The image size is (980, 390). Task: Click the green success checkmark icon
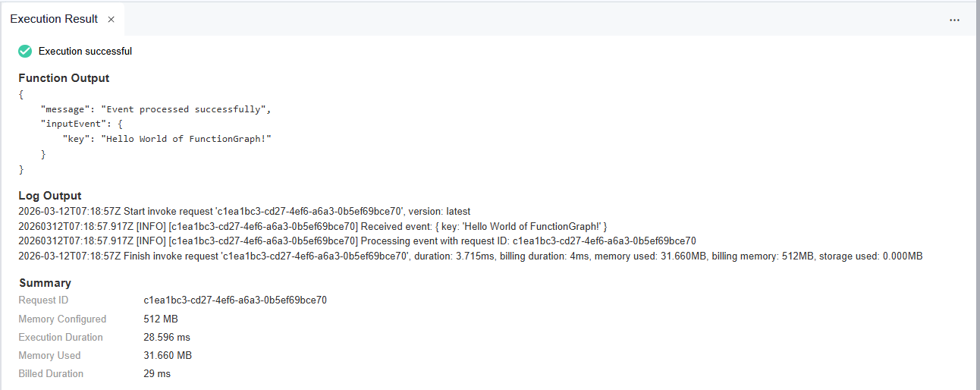point(25,51)
